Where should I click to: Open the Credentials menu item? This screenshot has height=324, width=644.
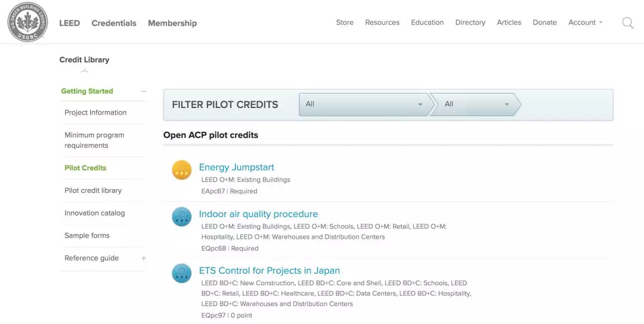pyautogui.click(x=114, y=23)
